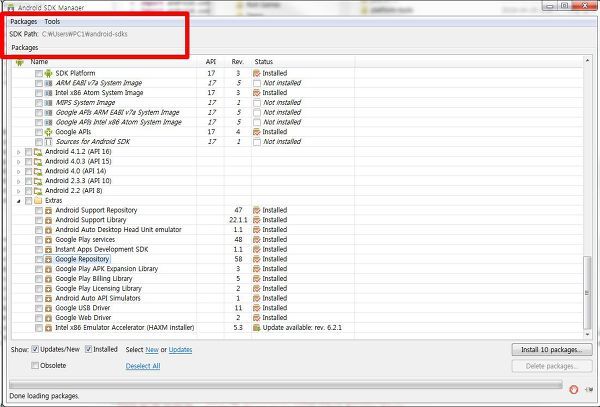
Task: Click the Deselect All link
Action: 143,366
